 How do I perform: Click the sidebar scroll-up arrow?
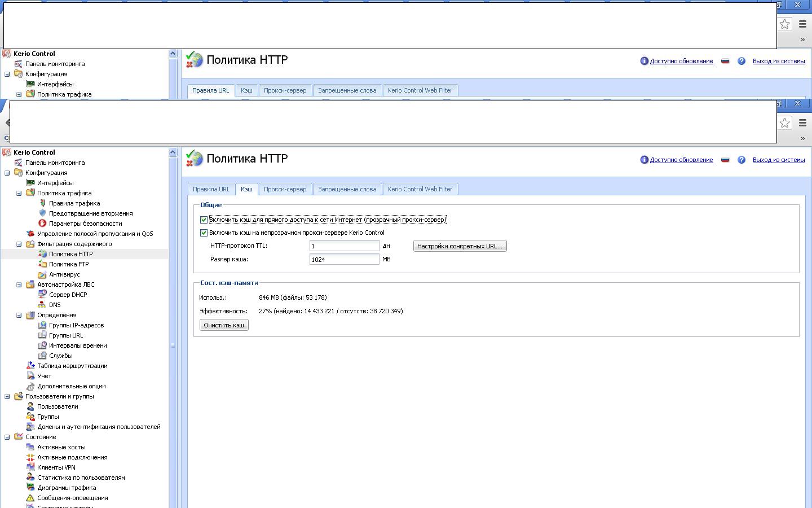(x=173, y=152)
